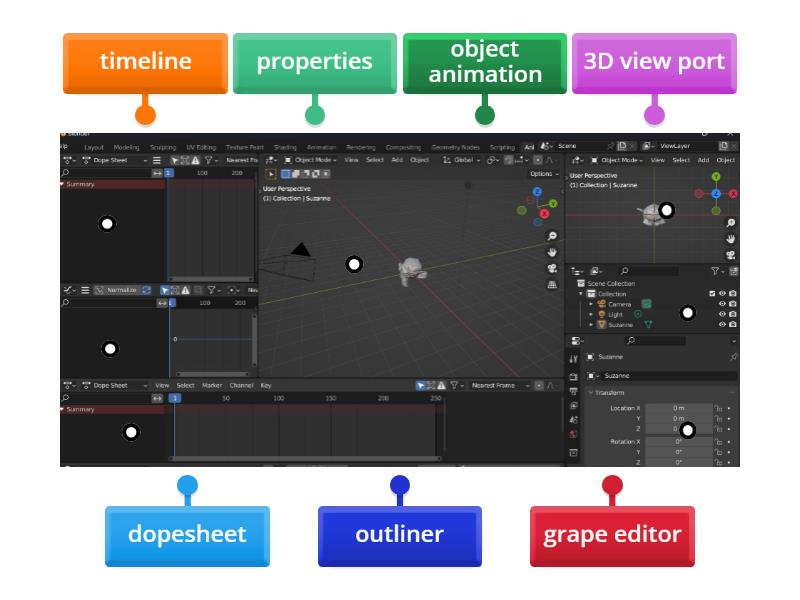Click the Suzanne mesh data icon in outliner
The width and height of the screenshot is (800, 600).
(649, 324)
